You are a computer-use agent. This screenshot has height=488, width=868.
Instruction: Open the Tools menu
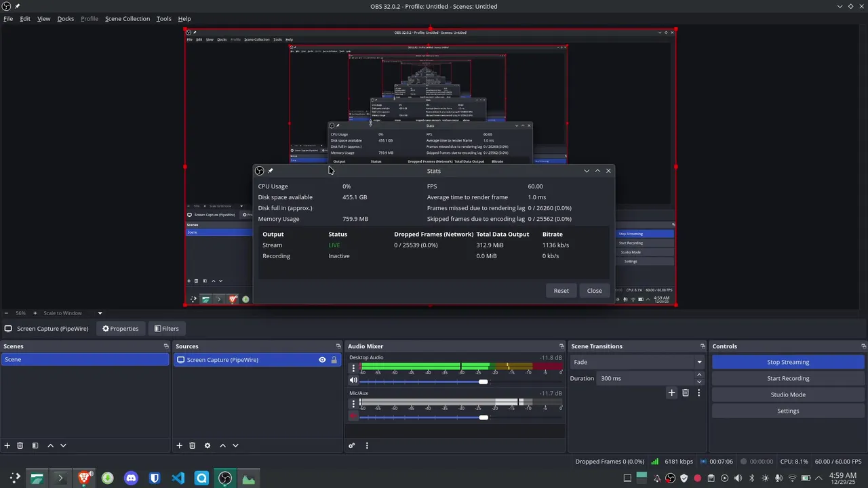(x=164, y=19)
